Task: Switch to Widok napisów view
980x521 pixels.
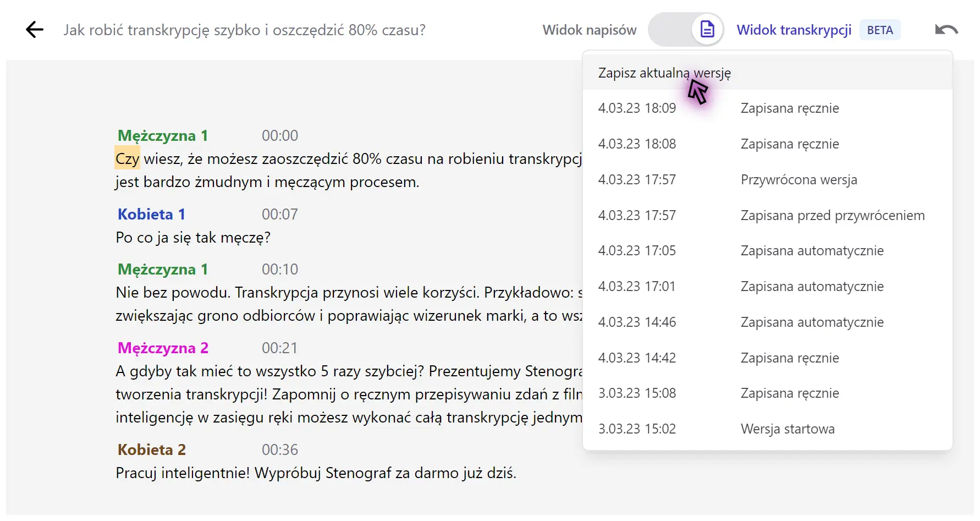Action: (590, 30)
